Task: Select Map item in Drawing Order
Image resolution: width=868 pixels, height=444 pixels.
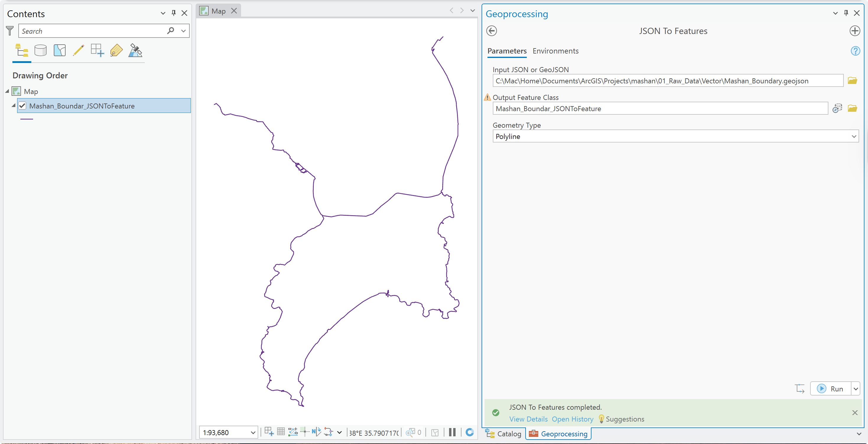Action: (31, 91)
